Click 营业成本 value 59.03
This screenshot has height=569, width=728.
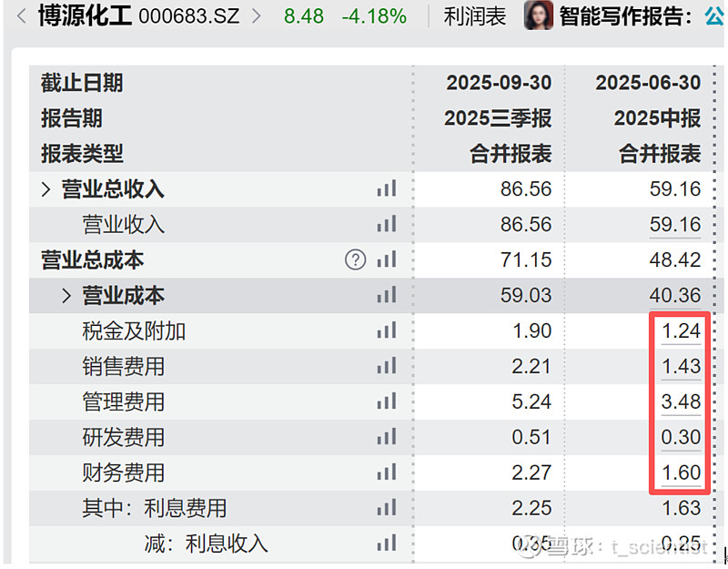tap(526, 295)
